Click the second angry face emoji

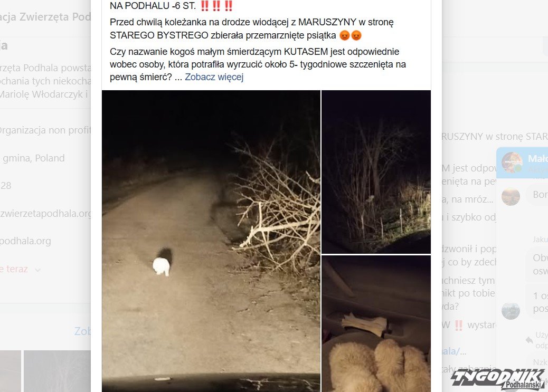pos(356,35)
